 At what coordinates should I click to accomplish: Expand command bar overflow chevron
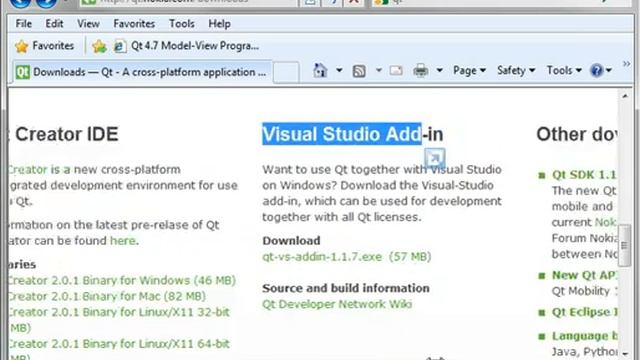pyautogui.click(x=626, y=64)
